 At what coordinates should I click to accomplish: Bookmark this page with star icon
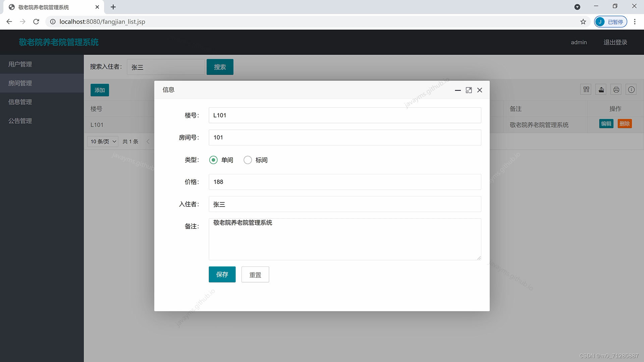tap(583, 22)
